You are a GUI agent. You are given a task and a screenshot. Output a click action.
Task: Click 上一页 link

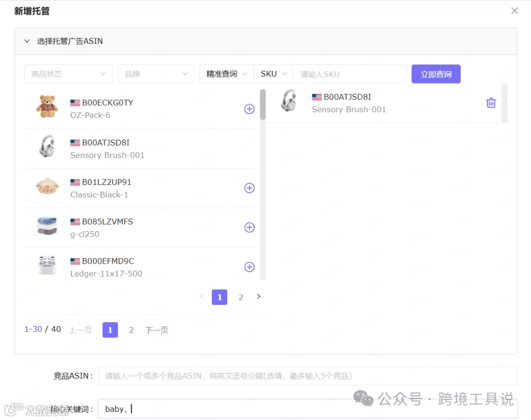[x=80, y=330]
